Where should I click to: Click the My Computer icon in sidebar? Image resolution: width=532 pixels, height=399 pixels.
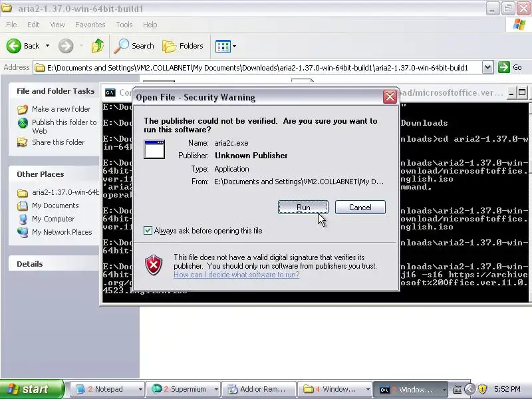pos(23,219)
